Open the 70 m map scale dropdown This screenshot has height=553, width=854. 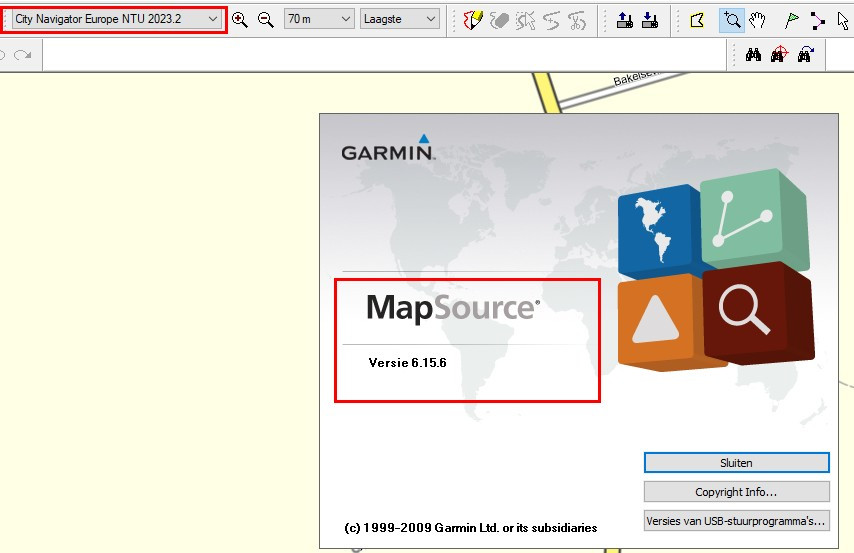click(319, 19)
